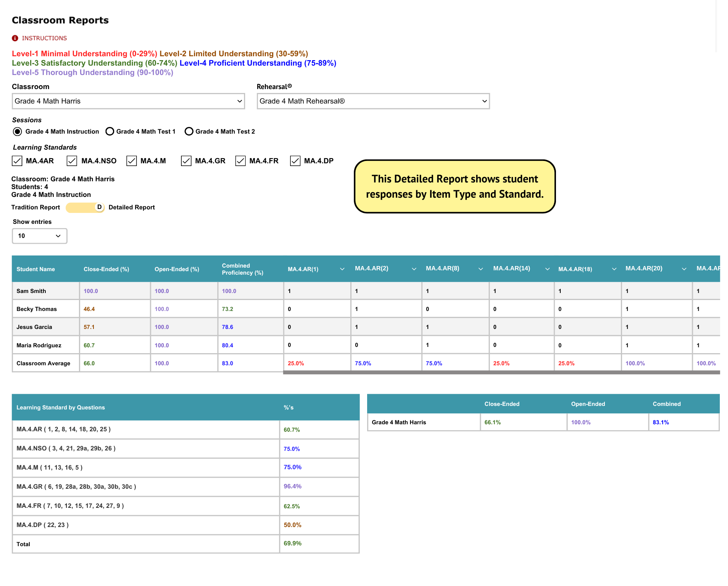Sort the MA.4.AR(1) column using its chevron

point(342,269)
